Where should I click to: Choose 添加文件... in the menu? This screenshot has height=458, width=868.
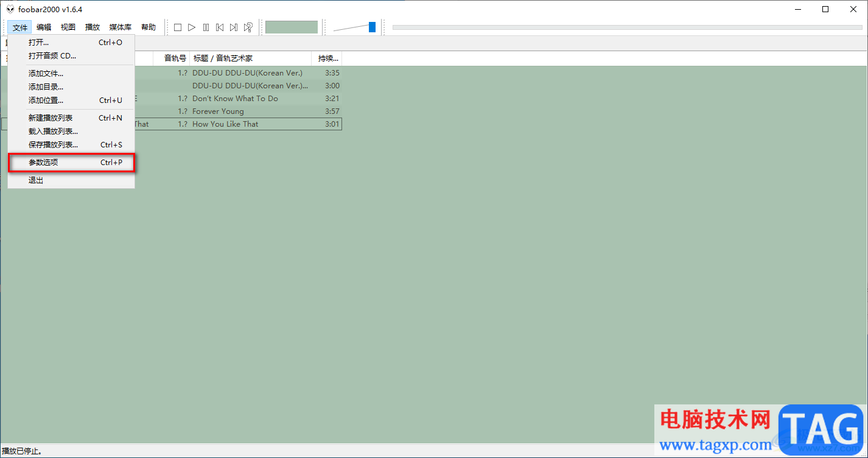[71, 74]
